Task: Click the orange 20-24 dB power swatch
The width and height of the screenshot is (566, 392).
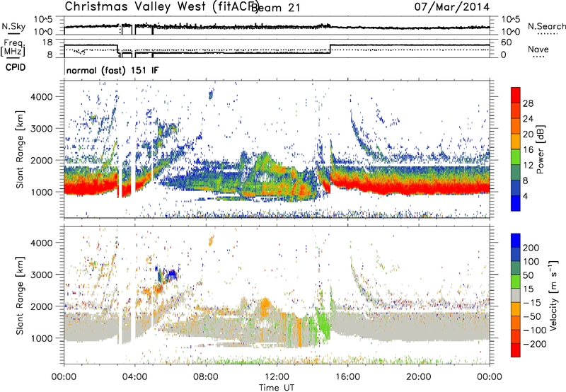Action: (x=516, y=127)
